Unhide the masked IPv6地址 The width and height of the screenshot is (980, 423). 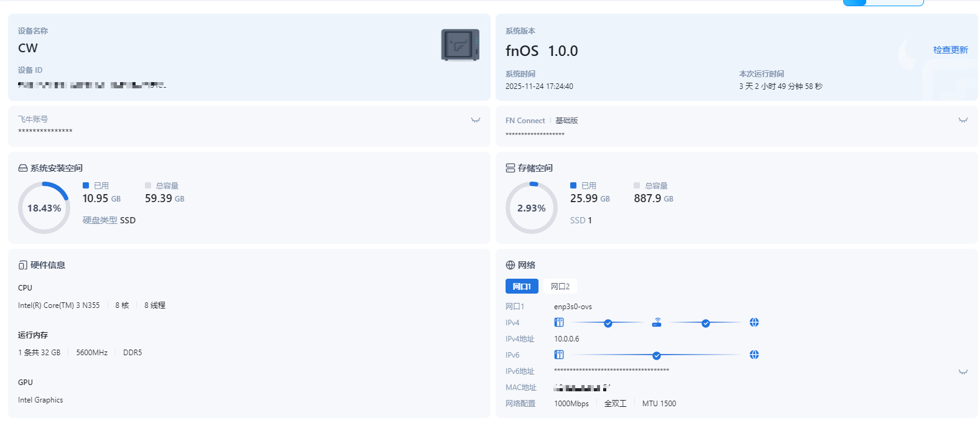click(963, 372)
